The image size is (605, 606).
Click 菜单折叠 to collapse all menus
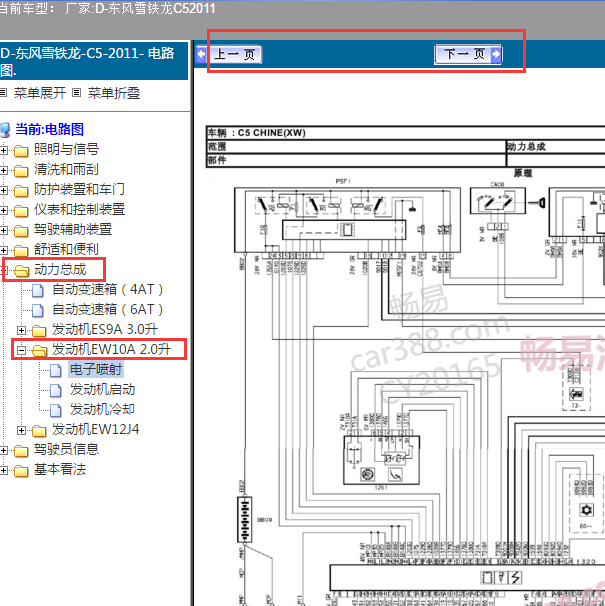[x=114, y=93]
